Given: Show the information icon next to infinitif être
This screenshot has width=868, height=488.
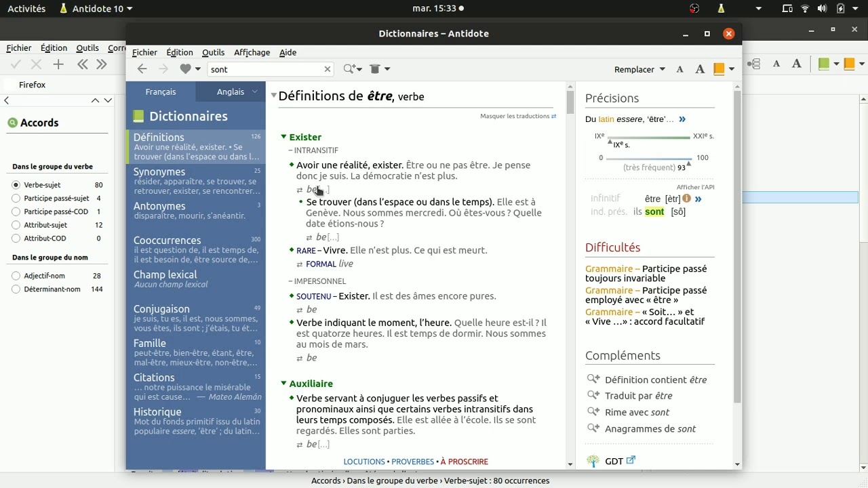Looking at the screenshot, I should [686, 199].
